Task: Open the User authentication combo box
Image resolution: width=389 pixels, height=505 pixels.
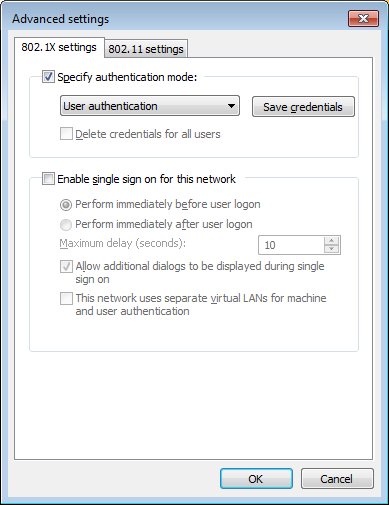Action: 150,106
